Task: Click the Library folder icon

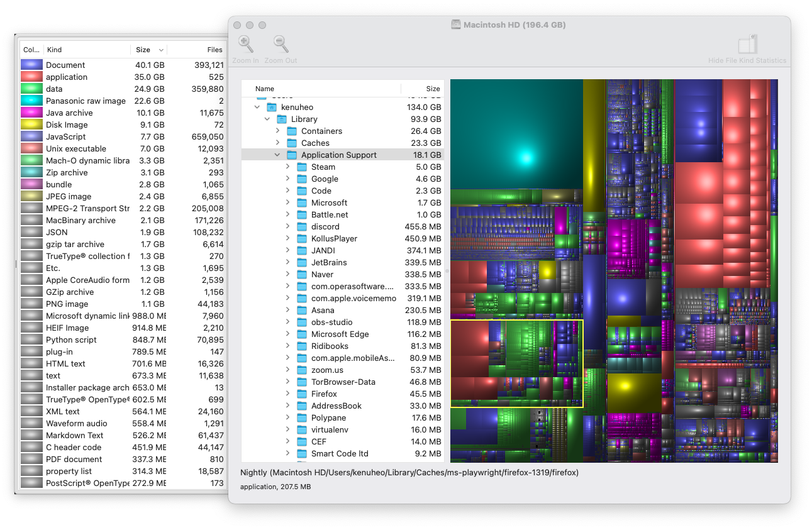Action: (x=281, y=119)
